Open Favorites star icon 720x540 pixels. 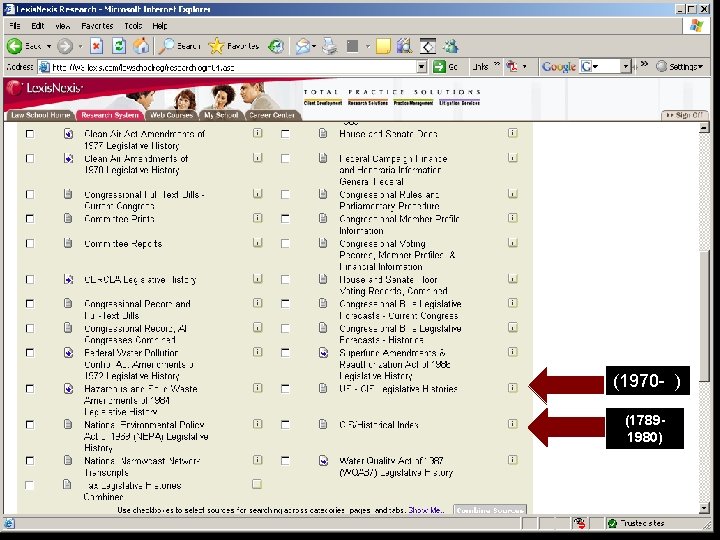click(216, 46)
